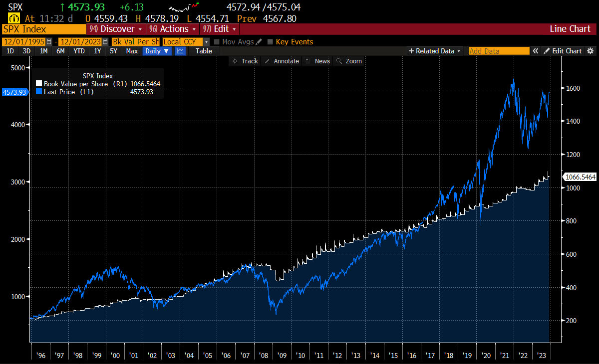The width and height of the screenshot is (599, 364).
Task: Select the 1M time range
Action: [x=43, y=51]
